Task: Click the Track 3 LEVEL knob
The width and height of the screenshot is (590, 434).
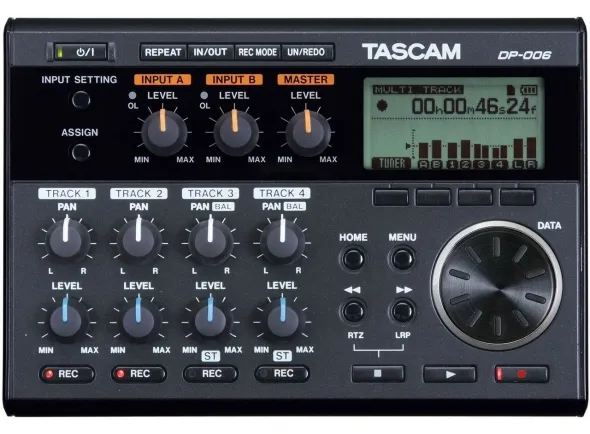Action: pos(210,321)
